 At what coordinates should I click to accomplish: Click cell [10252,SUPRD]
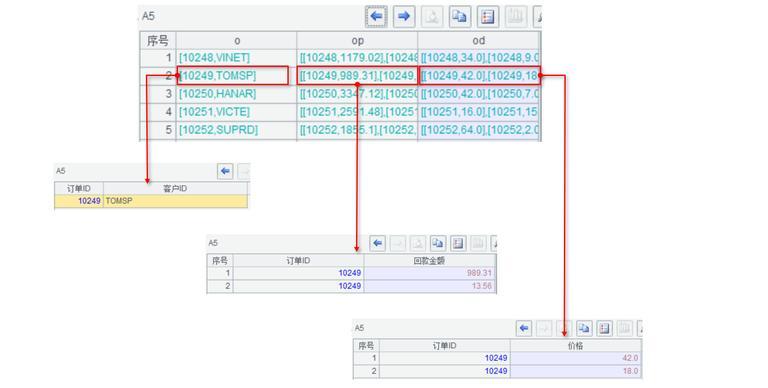tap(237, 130)
